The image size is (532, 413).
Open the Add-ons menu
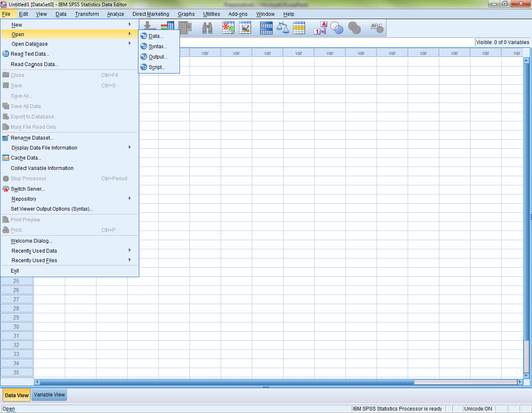[x=238, y=14]
